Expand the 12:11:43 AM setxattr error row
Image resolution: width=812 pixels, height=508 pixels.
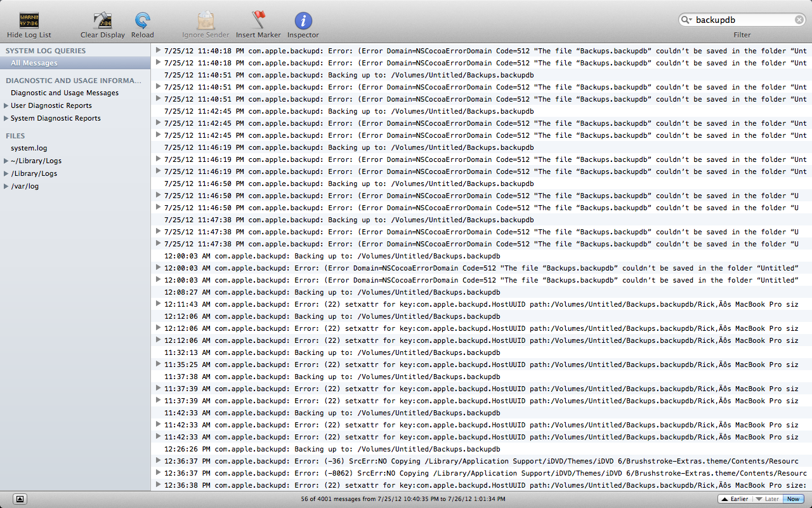[159, 304]
